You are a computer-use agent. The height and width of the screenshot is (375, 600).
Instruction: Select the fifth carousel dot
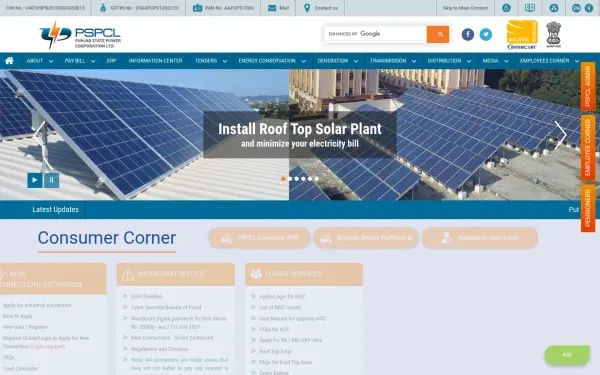310,179
